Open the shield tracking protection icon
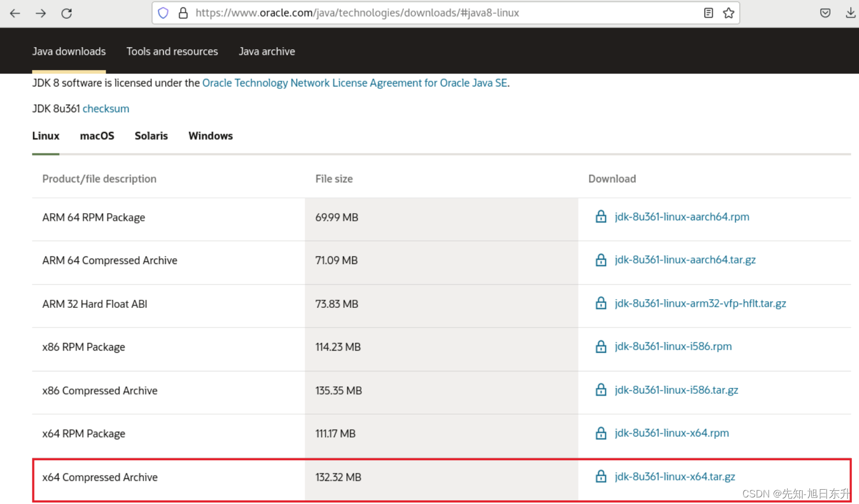The height and width of the screenshot is (504, 859). (163, 13)
